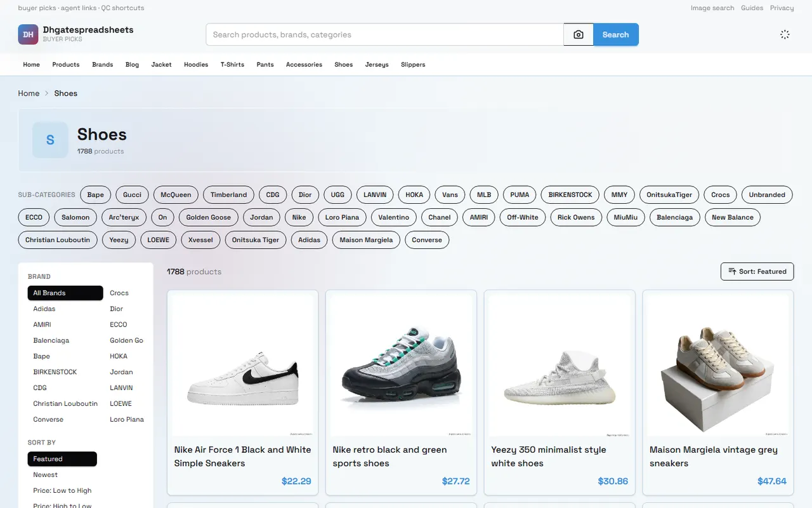The width and height of the screenshot is (812, 508).
Task: Choose the Converse sub-category chip
Action: coord(427,240)
